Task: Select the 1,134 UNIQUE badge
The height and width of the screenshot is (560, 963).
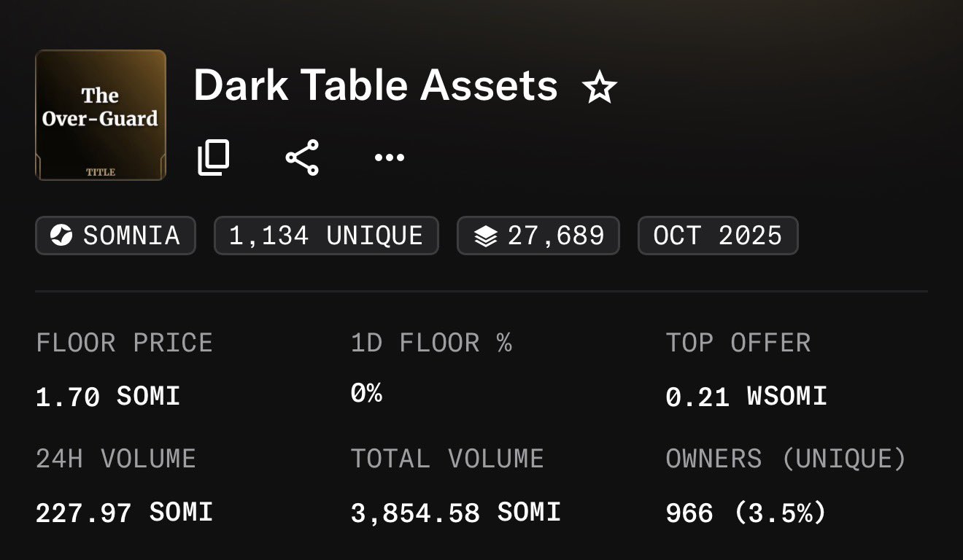Action: pyautogui.click(x=325, y=236)
